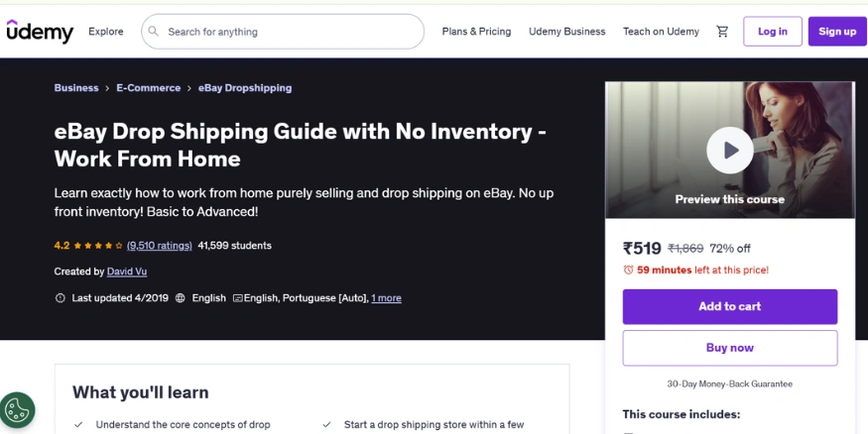Click the closed captions icon
The width and height of the screenshot is (868, 434).
[237, 298]
